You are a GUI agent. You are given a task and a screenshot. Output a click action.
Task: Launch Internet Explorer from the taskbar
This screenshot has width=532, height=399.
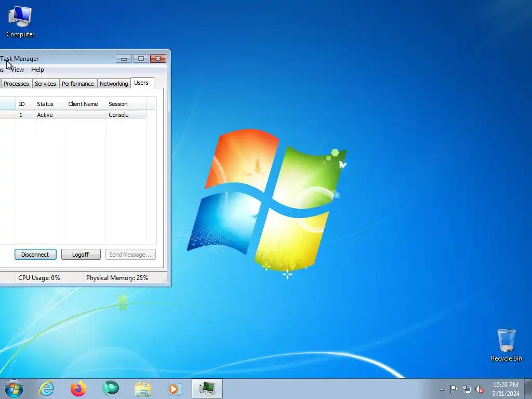pyautogui.click(x=46, y=389)
